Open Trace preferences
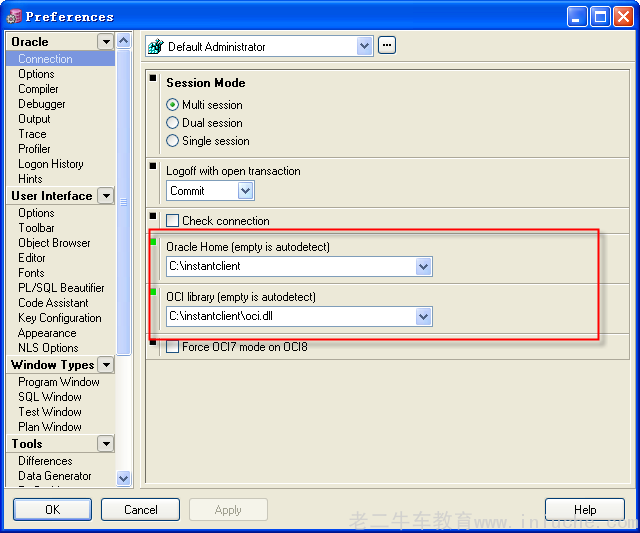Viewport: 640px width, 533px height. coord(32,134)
